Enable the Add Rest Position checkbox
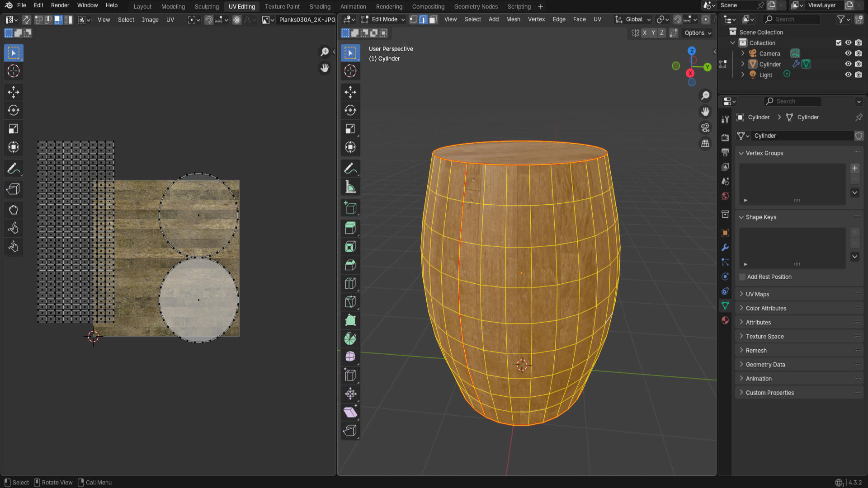868x488 pixels. pyautogui.click(x=742, y=277)
